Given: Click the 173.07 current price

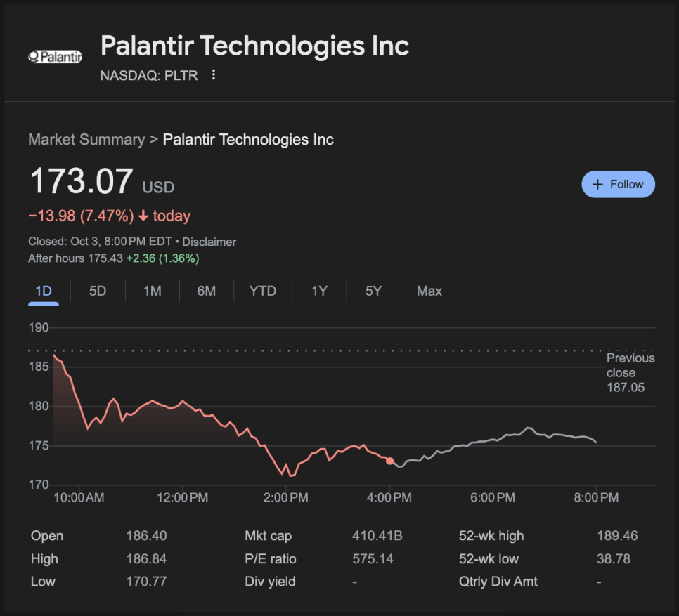Looking at the screenshot, I should [81, 181].
